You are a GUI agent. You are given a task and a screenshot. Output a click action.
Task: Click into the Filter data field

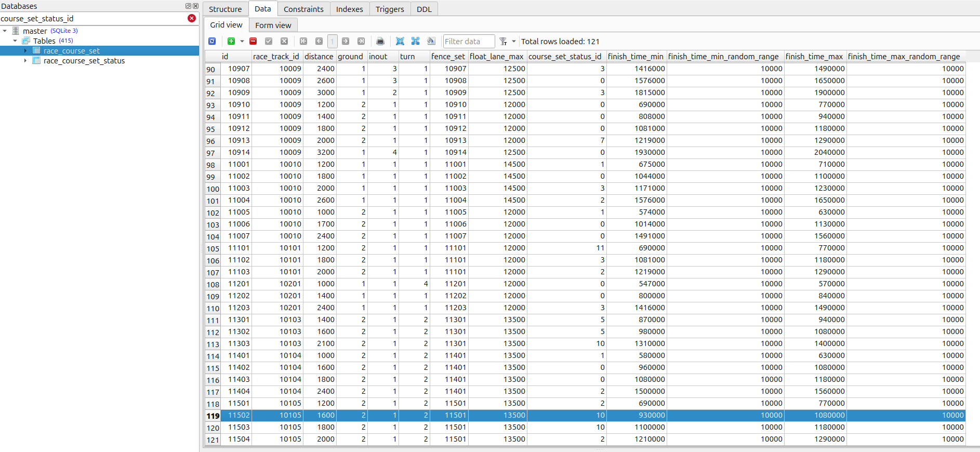(x=468, y=41)
